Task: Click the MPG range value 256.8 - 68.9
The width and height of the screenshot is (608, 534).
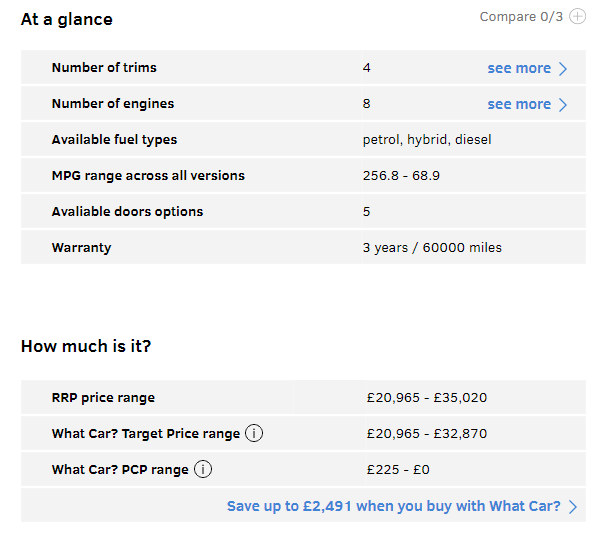Action: click(x=401, y=176)
